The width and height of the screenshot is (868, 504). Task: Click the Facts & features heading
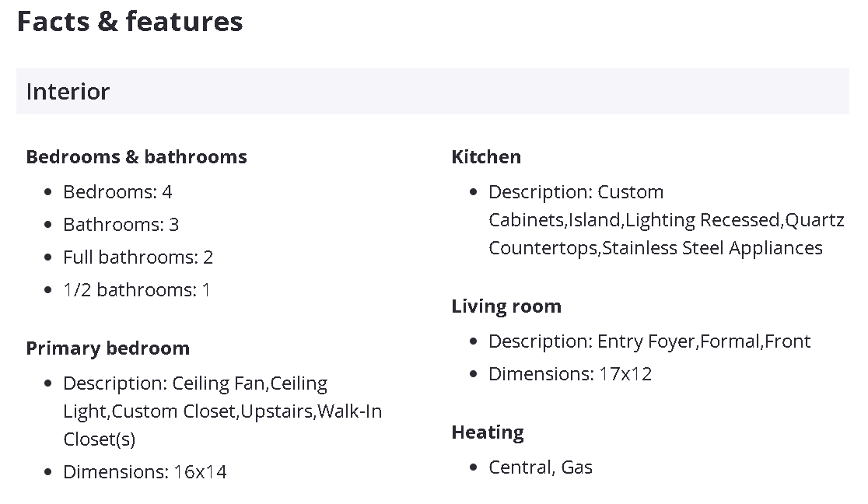130,22
